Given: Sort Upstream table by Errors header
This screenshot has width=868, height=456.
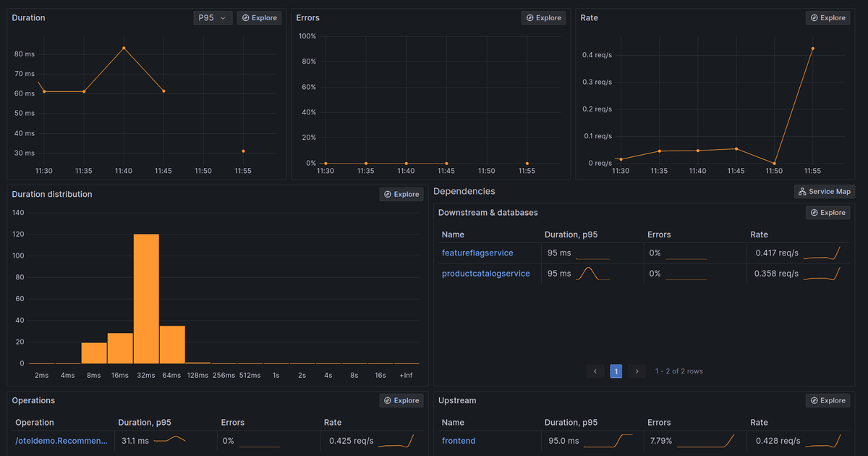Looking at the screenshot, I should click(659, 423).
